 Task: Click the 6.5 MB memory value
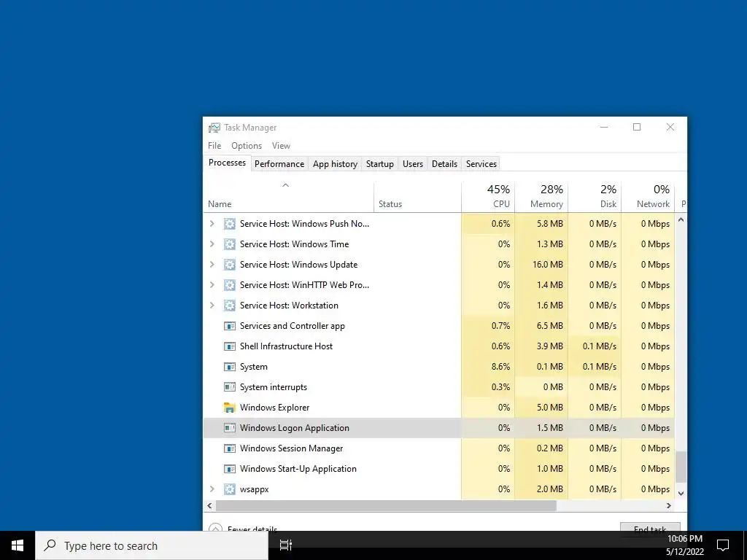pos(550,326)
